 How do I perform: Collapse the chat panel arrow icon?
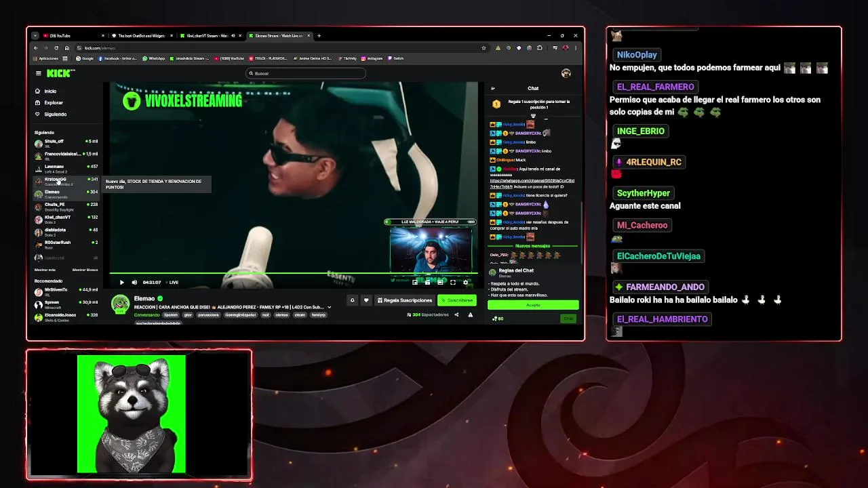click(x=493, y=88)
